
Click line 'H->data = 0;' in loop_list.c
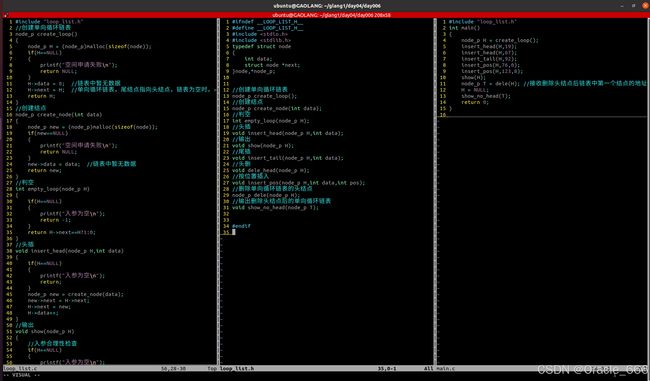46,83
